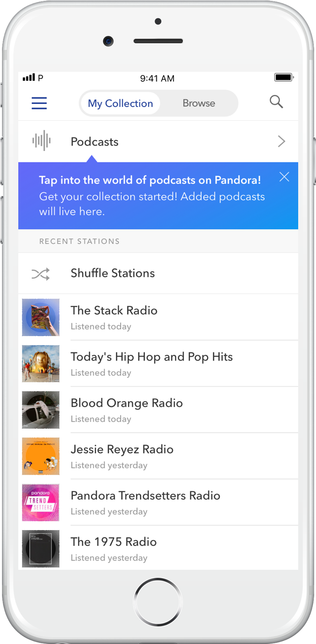Tap the Podcasts waveform icon
The height and width of the screenshot is (644, 316).
(x=42, y=141)
